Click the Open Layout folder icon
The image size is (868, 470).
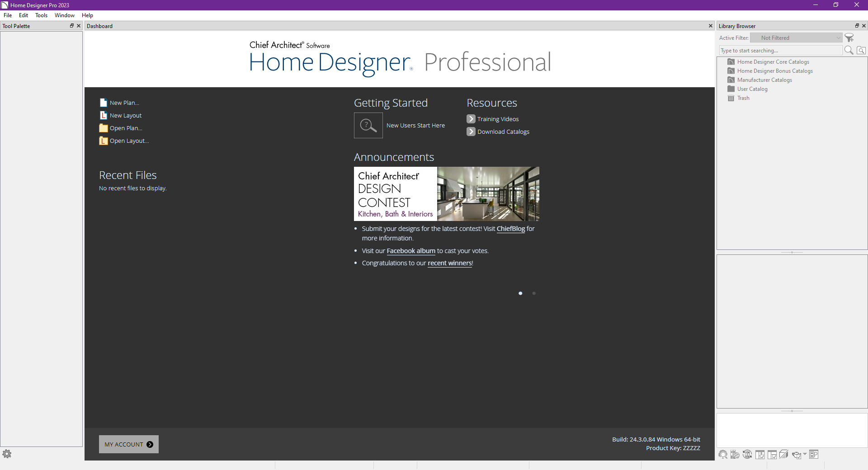click(104, 141)
